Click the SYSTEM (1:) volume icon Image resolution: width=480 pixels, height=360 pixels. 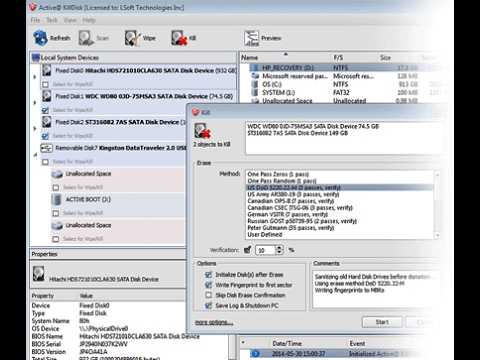(x=255, y=93)
